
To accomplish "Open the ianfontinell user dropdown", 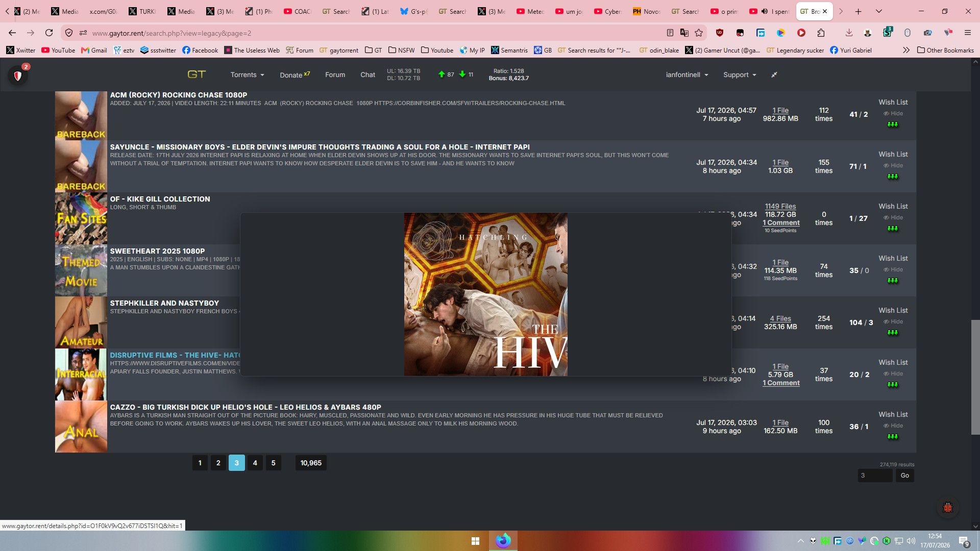I will coord(687,74).
